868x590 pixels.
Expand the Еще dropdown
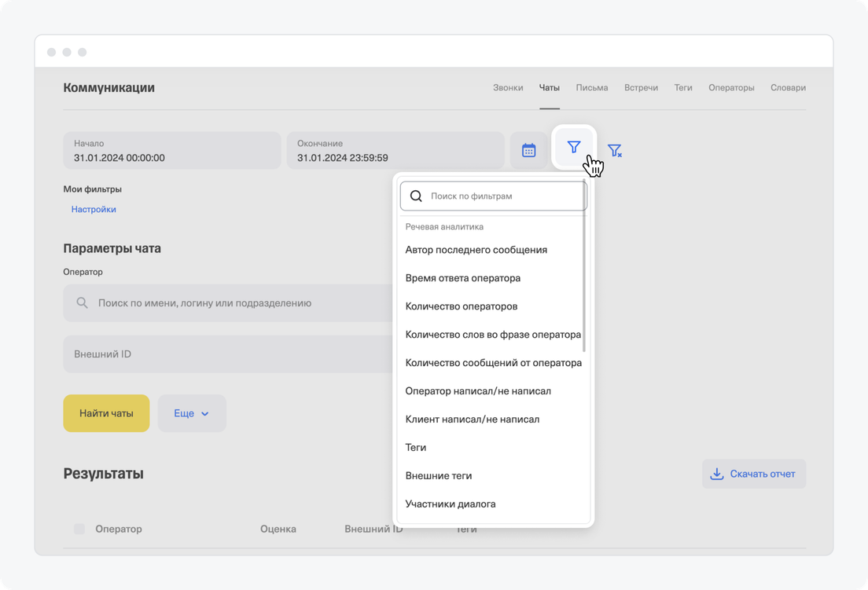(x=192, y=413)
